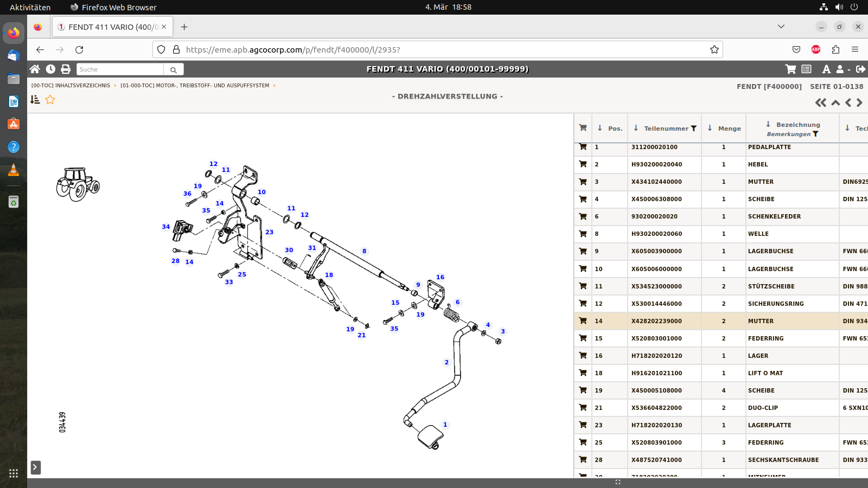Viewport: 868px width, 488px height.
Task: Open the shopping cart in the header
Action: point(790,69)
